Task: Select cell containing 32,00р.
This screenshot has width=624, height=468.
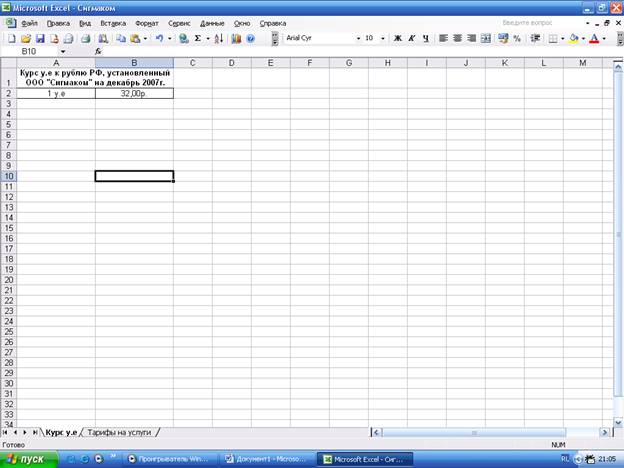Action: click(x=134, y=94)
